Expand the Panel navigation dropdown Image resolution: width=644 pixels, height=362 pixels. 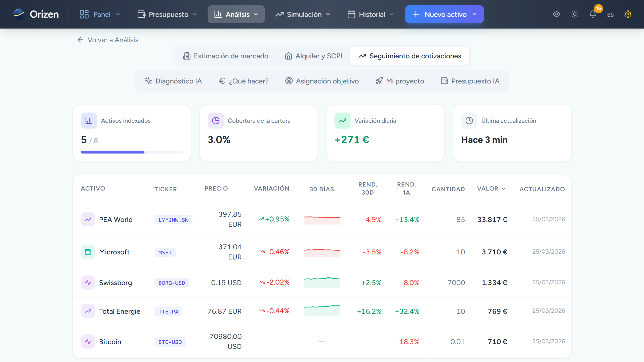(118, 14)
